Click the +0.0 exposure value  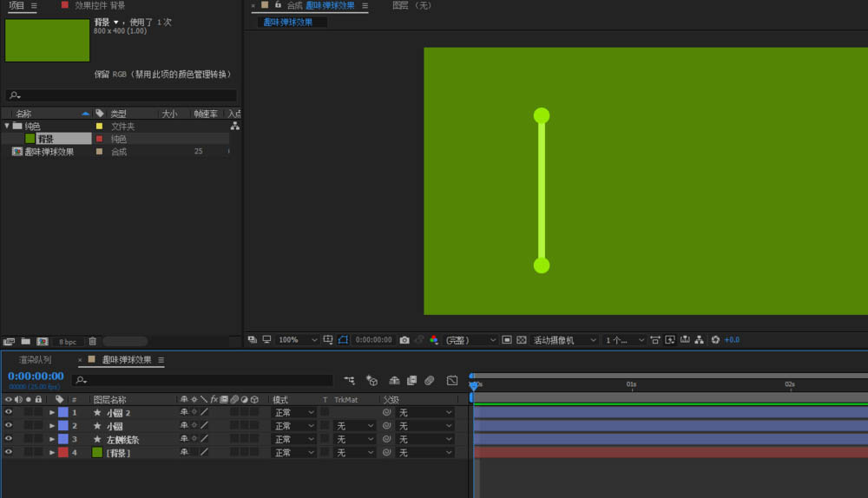(732, 340)
